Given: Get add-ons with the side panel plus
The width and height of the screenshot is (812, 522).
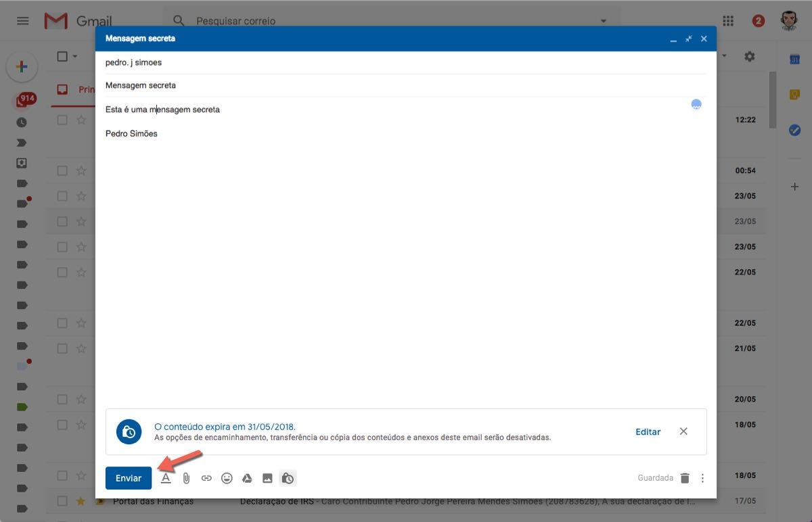Looking at the screenshot, I should (795, 187).
